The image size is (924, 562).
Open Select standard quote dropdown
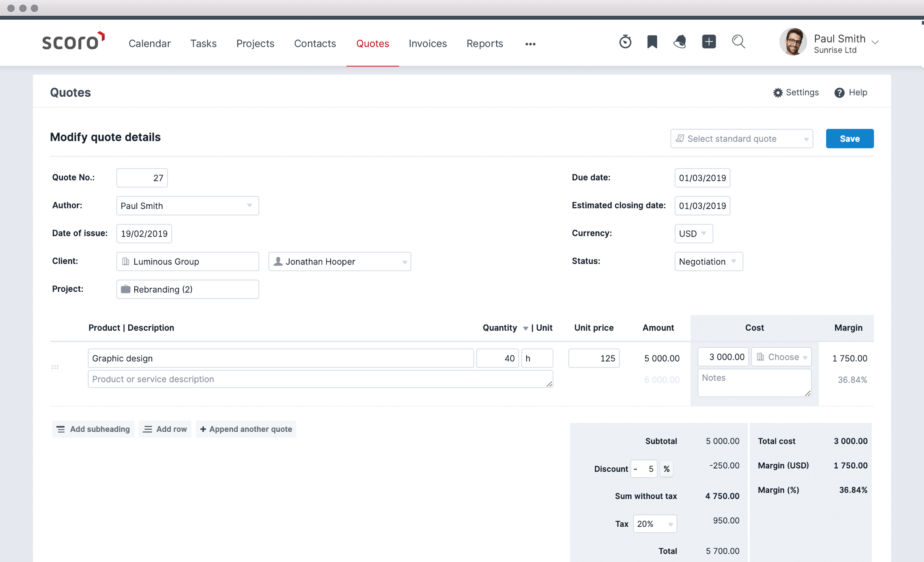pos(742,139)
